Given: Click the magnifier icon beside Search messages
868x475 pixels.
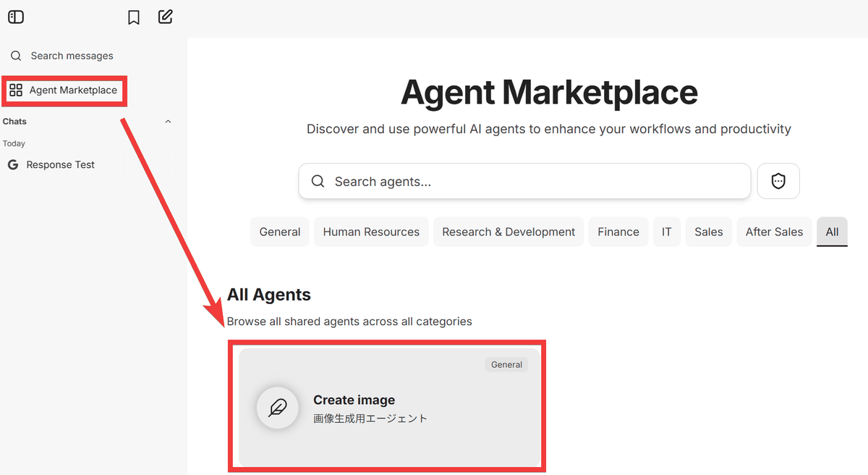Looking at the screenshot, I should [x=16, y=56].
